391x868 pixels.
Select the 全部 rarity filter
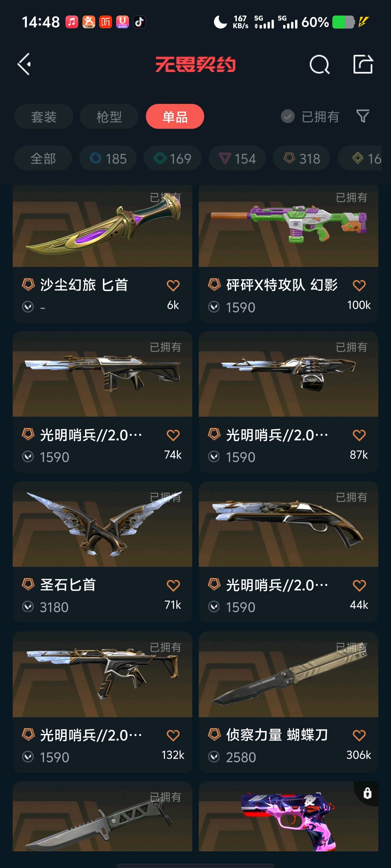point(43,158)
